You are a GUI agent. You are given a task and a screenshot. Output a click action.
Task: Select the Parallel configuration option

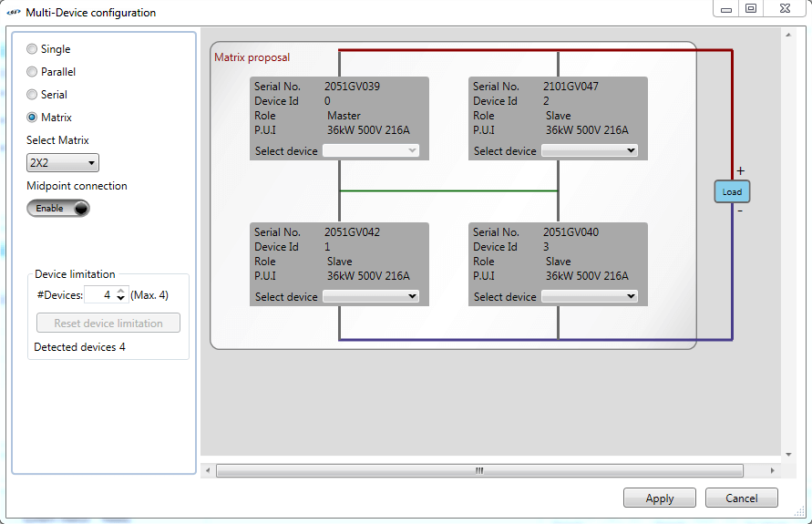pos(33,72)
